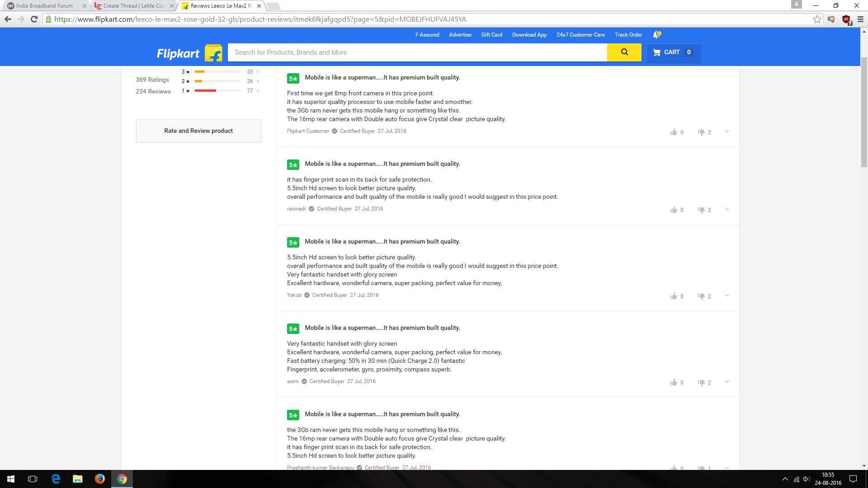The image size is (868, 488).
Task: Select the Reviews Leeco Le Max2 tab
Action: coord(221,6)
